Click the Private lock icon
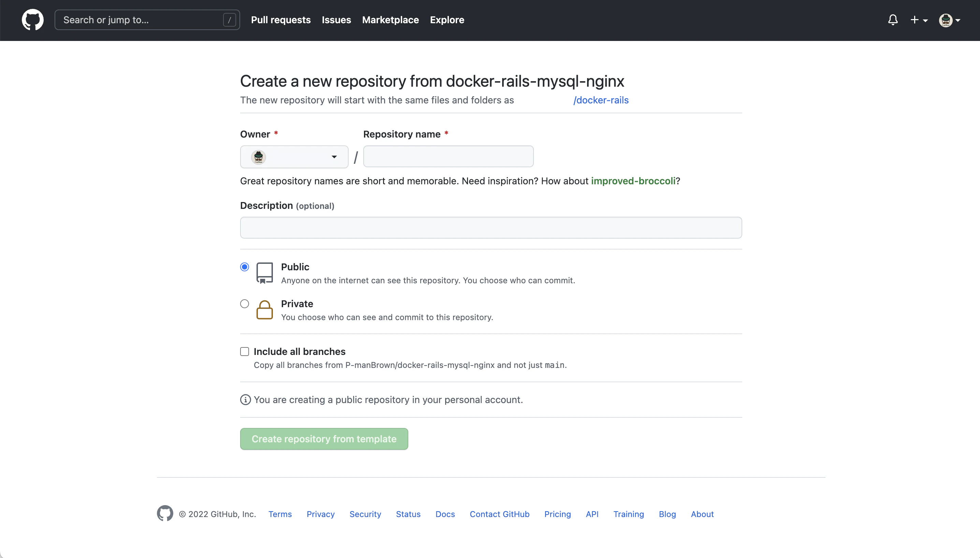The width and height of the screenshot is (980, 558). pyautogui.click(x=265, y=310)
